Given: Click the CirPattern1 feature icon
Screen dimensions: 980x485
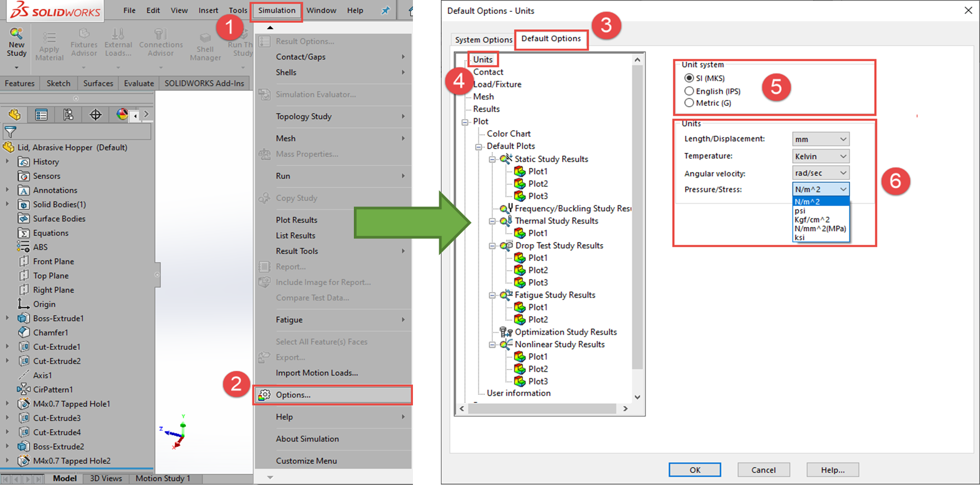Looking at the screenshot, I should pyautogui.click(x=24, y=390).
